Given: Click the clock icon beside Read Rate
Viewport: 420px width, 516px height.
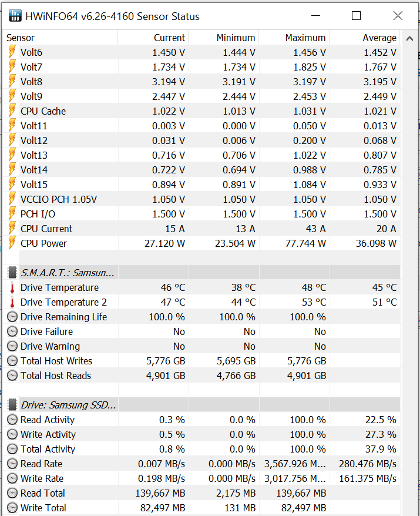Looking at the screenshot, I should click(x=12, y=464).
